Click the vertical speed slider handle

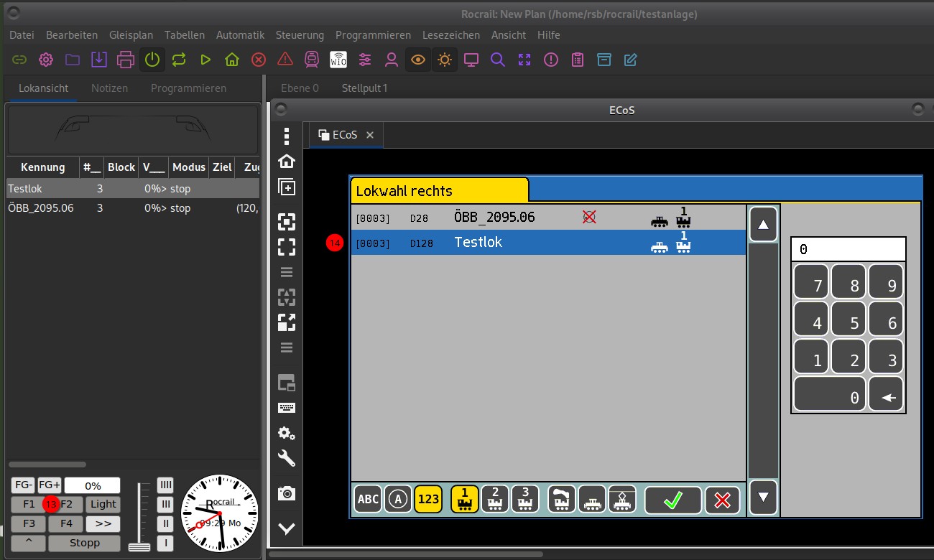click(x=139, y=547)
